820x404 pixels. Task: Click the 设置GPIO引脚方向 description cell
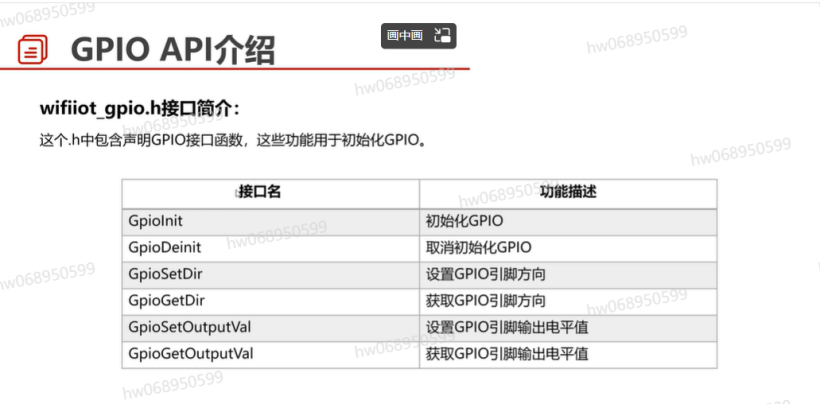click(x=485, y=273)
